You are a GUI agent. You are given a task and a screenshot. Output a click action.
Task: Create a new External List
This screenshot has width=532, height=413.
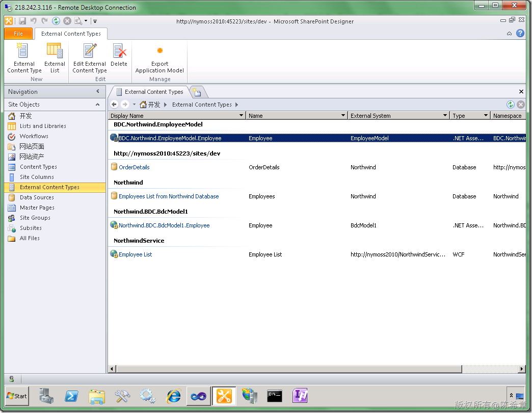pyautogui.click(x=55, y=58)
